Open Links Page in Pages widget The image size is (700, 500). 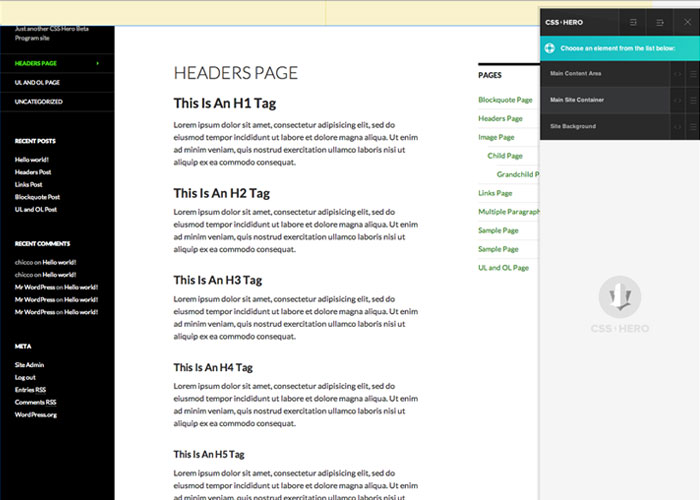(x=495, y=193)
